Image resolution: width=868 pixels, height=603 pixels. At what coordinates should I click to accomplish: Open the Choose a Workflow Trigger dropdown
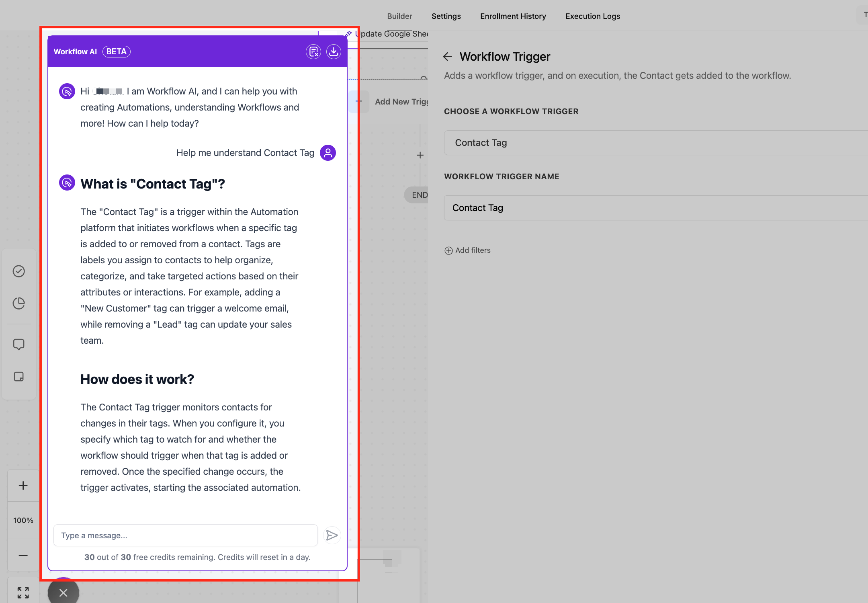(x=655, y=143)
